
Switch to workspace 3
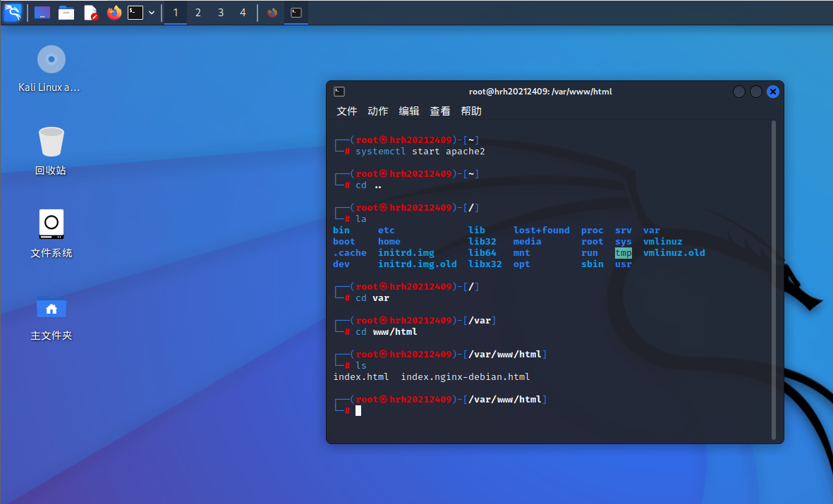221,13
